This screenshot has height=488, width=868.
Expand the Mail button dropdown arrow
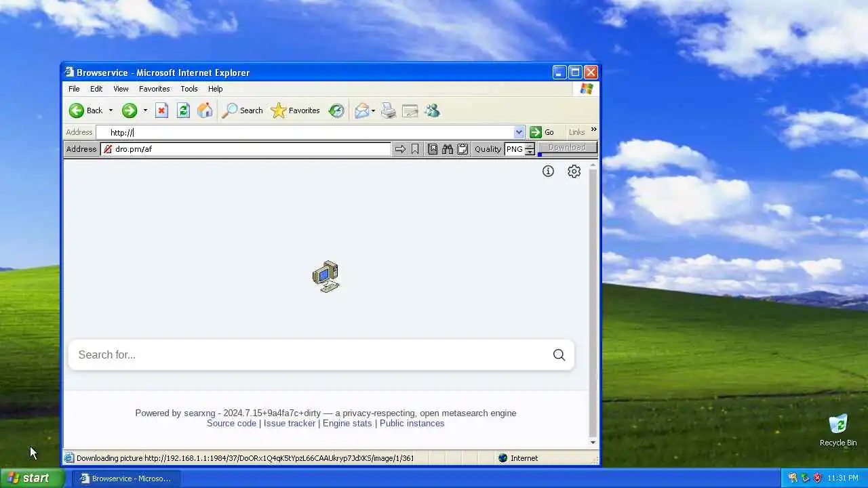373,110
